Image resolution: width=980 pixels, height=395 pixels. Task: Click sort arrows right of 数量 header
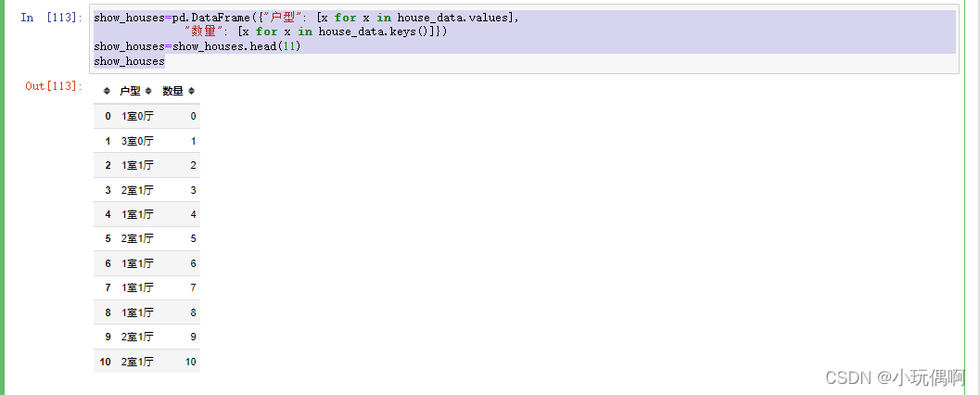point(191,91)
